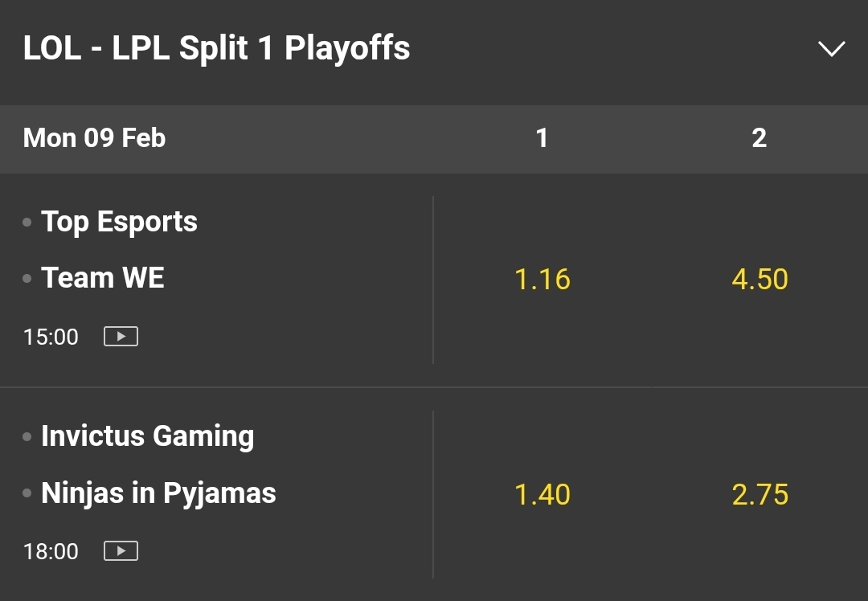
Task: Click the dot beside Top Esports
Action: point(27,223)
